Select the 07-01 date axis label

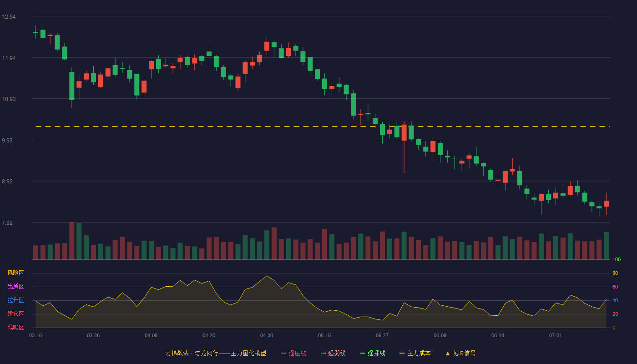[556, 335]
